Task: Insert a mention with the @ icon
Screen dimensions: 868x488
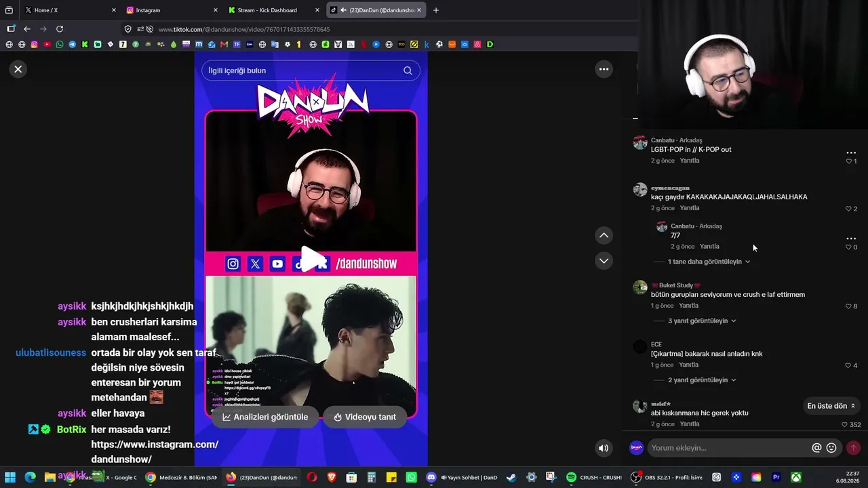Action: 817,448
